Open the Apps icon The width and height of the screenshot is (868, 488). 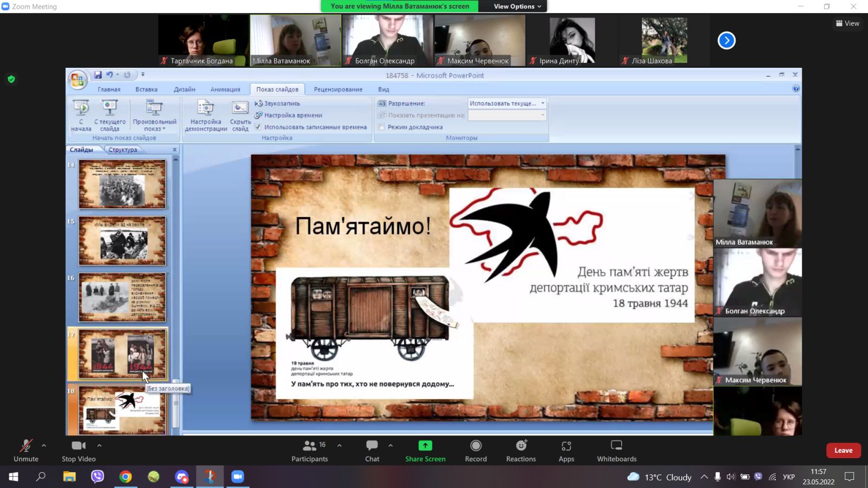[566, 446]
